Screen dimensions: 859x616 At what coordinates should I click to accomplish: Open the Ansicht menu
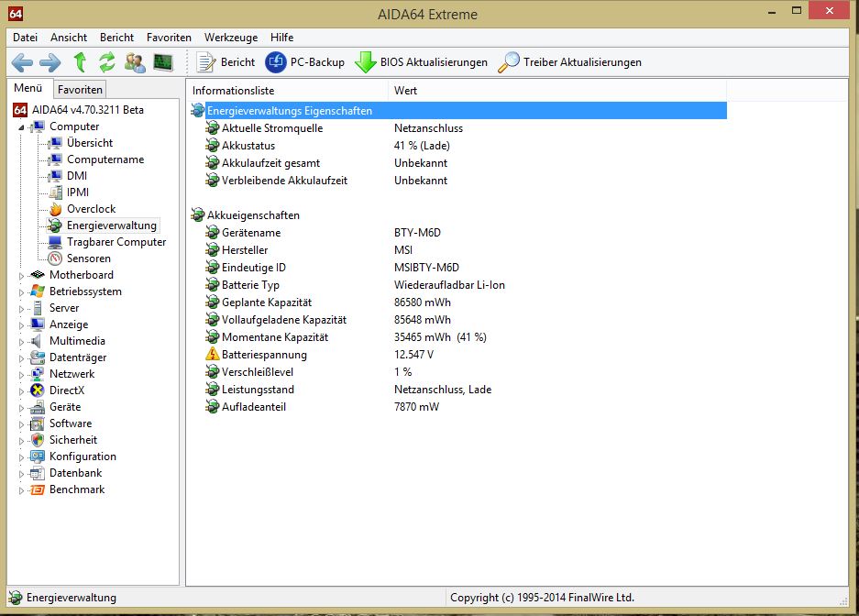coord(69,38)
